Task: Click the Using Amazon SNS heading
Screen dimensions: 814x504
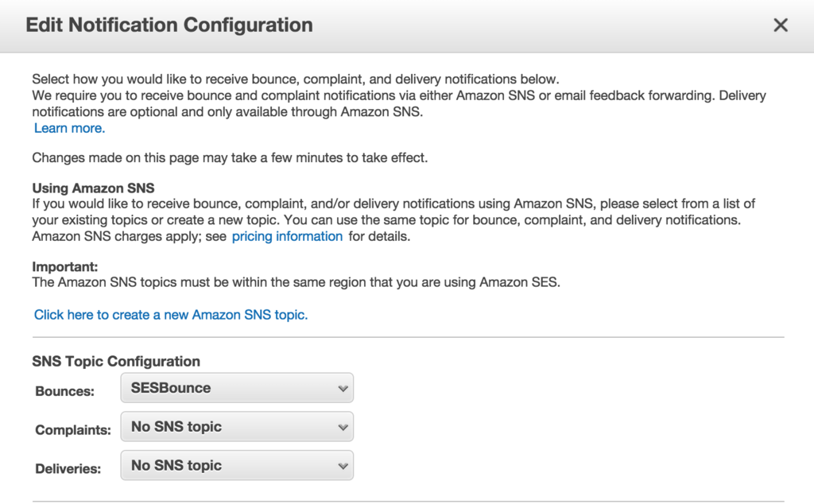Action: [x=93, y=188]
